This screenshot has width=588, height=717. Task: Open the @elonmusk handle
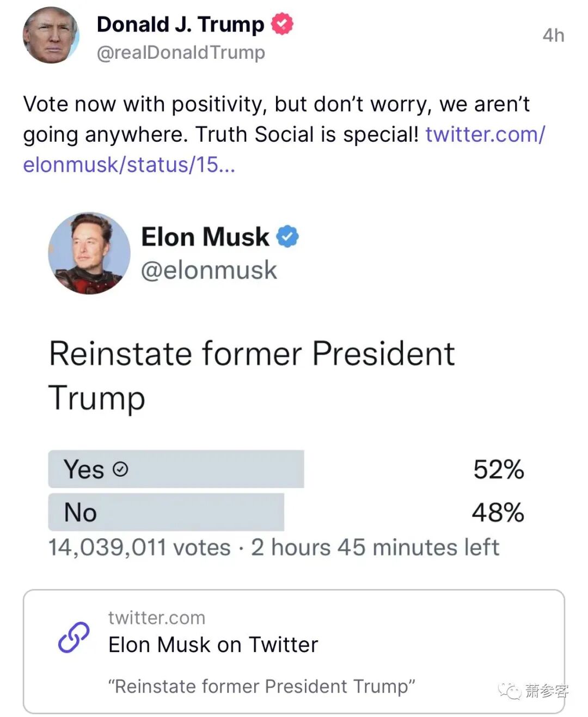209,270
